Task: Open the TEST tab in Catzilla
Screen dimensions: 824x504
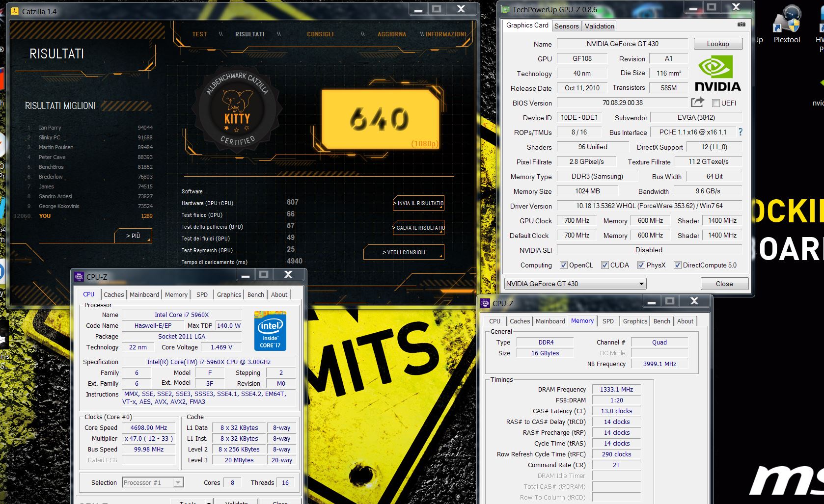Action: (199, 34)
